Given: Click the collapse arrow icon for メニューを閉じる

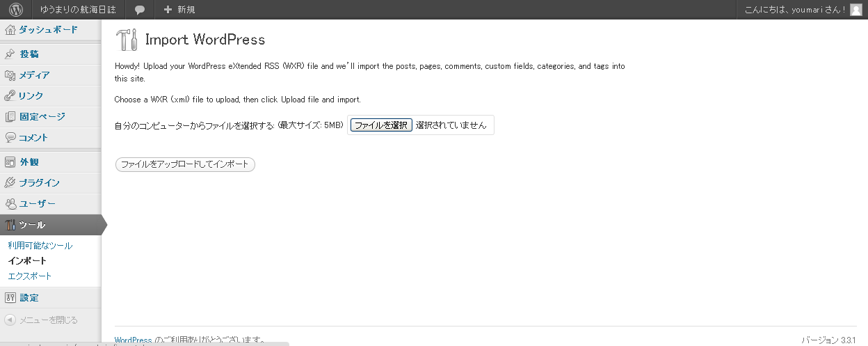Looking at the screenshot, I should click(10, 320).
